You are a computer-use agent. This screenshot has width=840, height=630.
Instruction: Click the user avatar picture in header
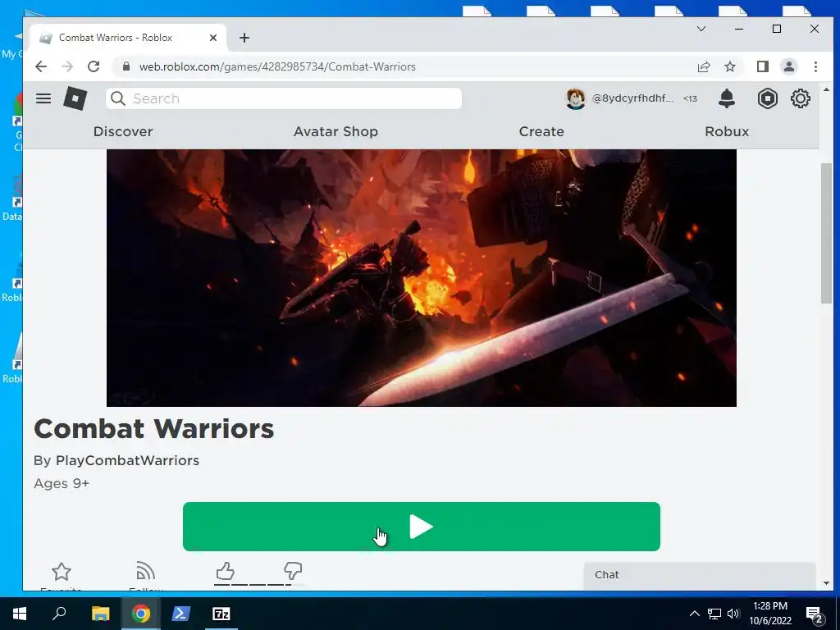click(x=575, y=98)
